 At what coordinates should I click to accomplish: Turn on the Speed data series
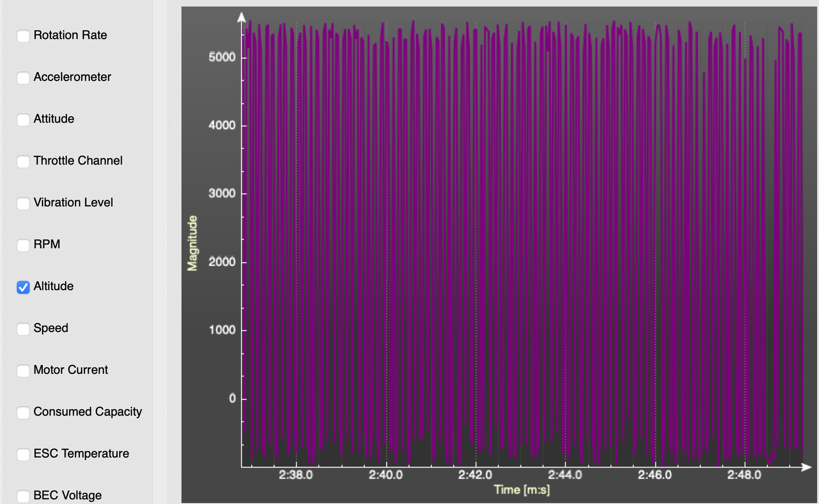[23, 329]
